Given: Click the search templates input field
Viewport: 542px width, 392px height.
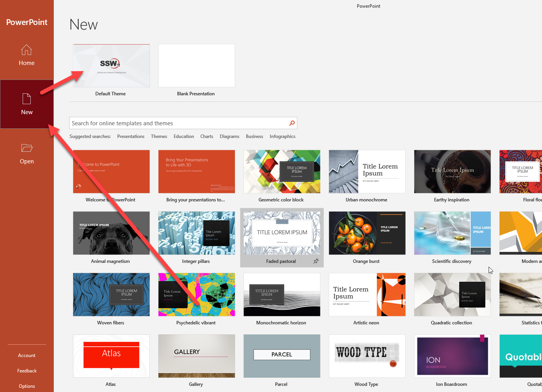Looking at the screenshot, I should coord(179,123).
